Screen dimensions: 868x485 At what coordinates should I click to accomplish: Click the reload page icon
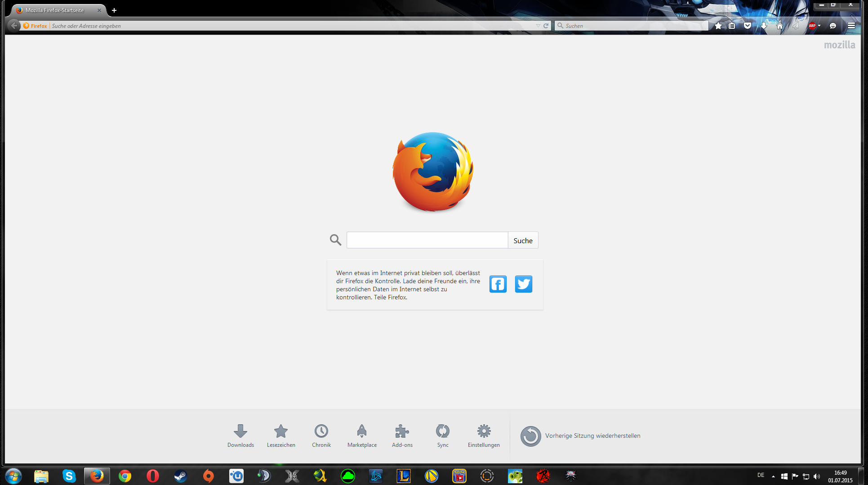click(x=546, y=26)
